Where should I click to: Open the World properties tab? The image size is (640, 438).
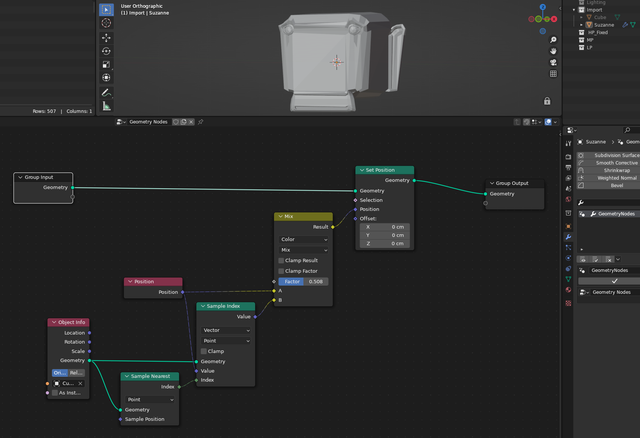click(568, 199)
